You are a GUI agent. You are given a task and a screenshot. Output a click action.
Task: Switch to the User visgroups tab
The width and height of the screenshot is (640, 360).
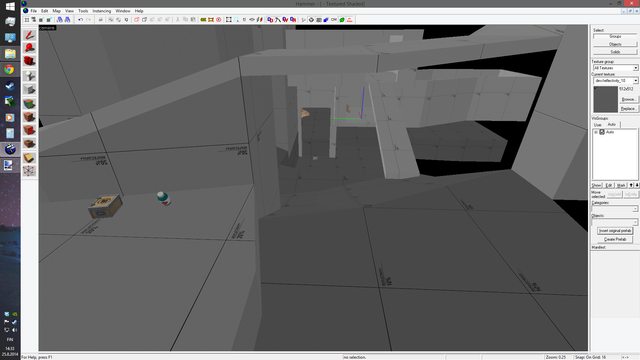coord(598,124)
